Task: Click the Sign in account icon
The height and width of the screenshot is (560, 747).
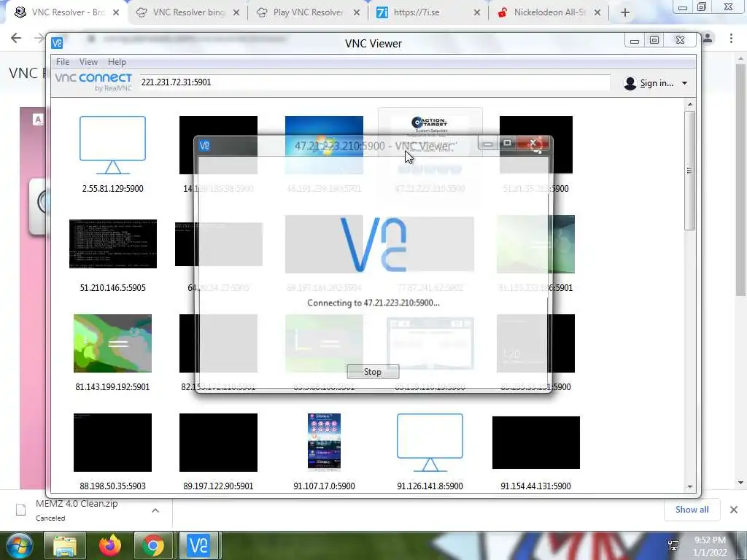Action: (x=630, y=83)
